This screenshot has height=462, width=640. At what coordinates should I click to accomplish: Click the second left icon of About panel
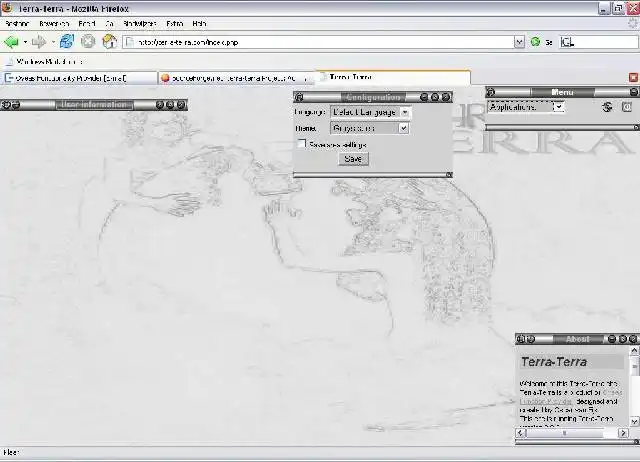click(530, 339)
